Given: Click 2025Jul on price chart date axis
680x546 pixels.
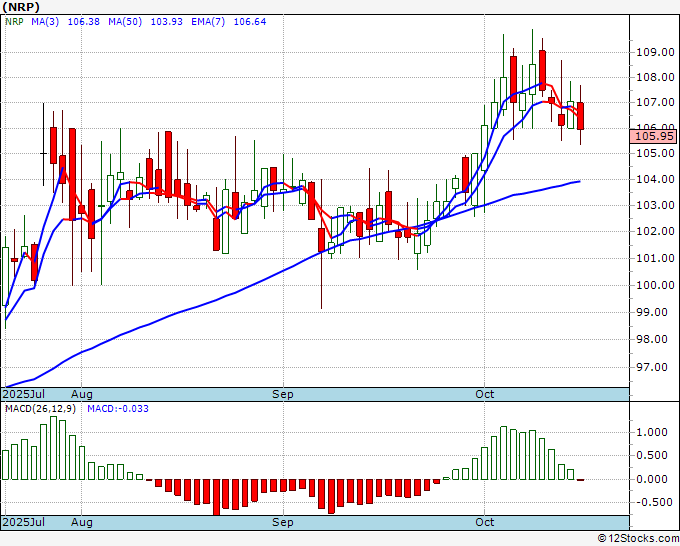Looking at the screenshot, I should pyautogui.click(x=24, y=394).
